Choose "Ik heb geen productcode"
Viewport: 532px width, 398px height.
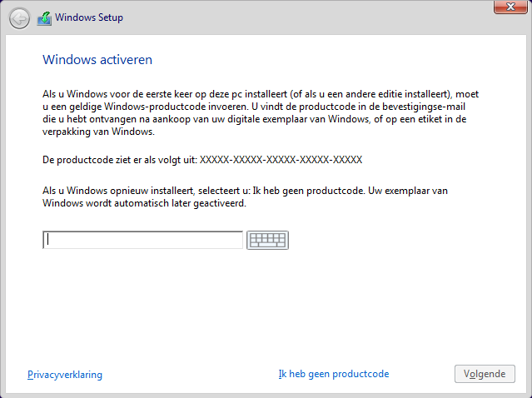[x=333, y=375]
